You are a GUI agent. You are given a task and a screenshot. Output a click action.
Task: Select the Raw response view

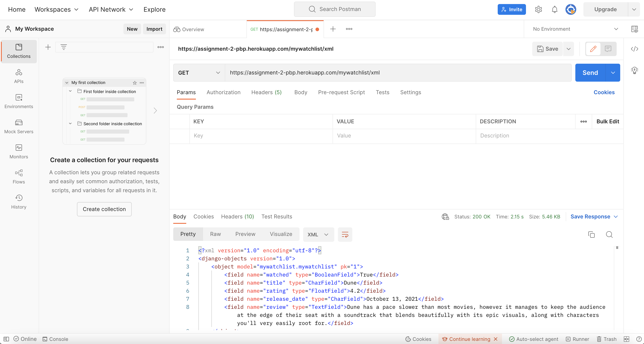(x=215, y=234)
